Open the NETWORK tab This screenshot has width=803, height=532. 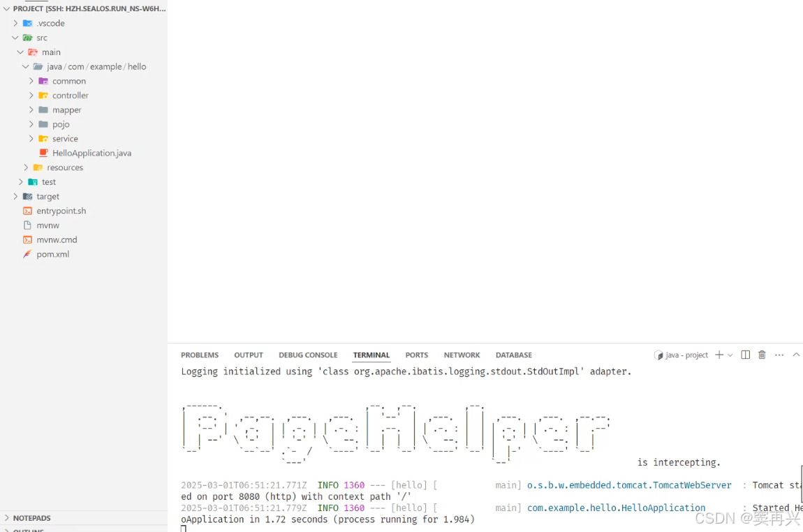point(462,355)
